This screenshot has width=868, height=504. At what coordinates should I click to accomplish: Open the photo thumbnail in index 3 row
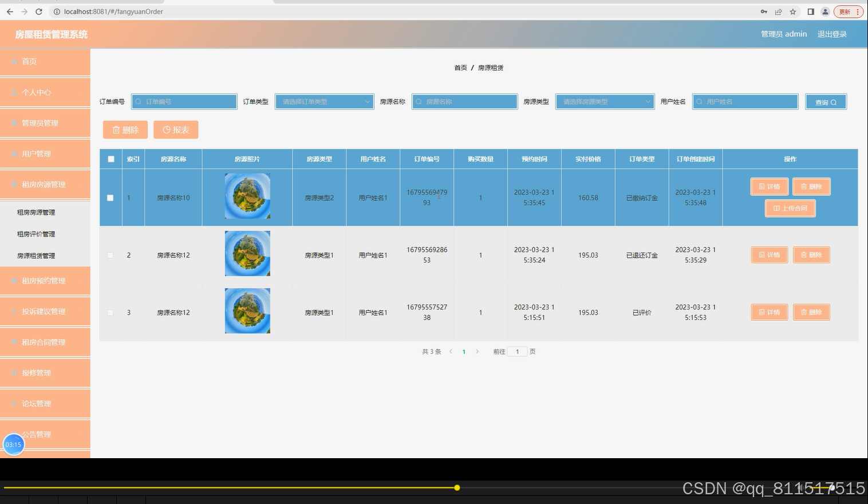[x=247, y=311]
